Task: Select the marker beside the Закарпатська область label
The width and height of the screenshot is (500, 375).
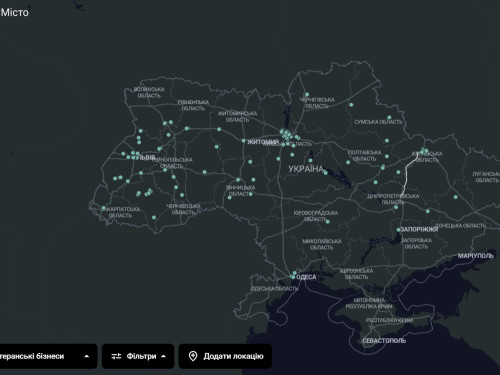Action: click(104, 208)
